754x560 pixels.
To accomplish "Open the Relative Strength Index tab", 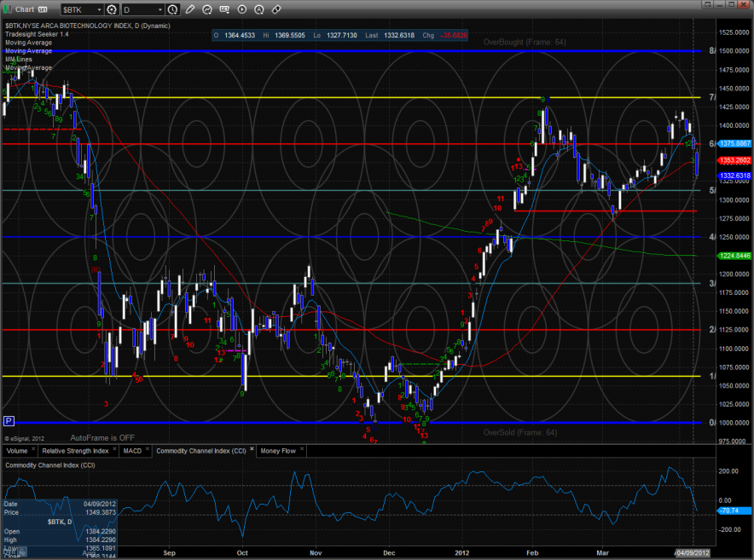I will [73, 450].
